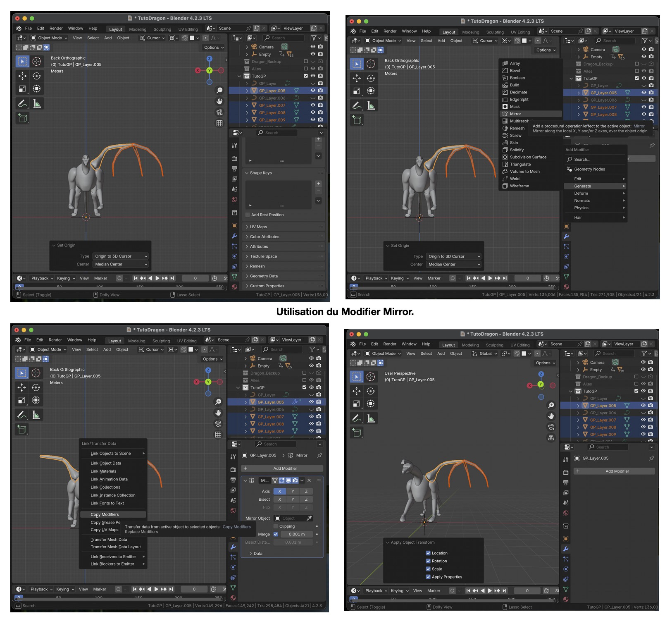Select Mirror in the Generate modifier list
The width and height of the screenshot is (672, 626).
(515, 114)
